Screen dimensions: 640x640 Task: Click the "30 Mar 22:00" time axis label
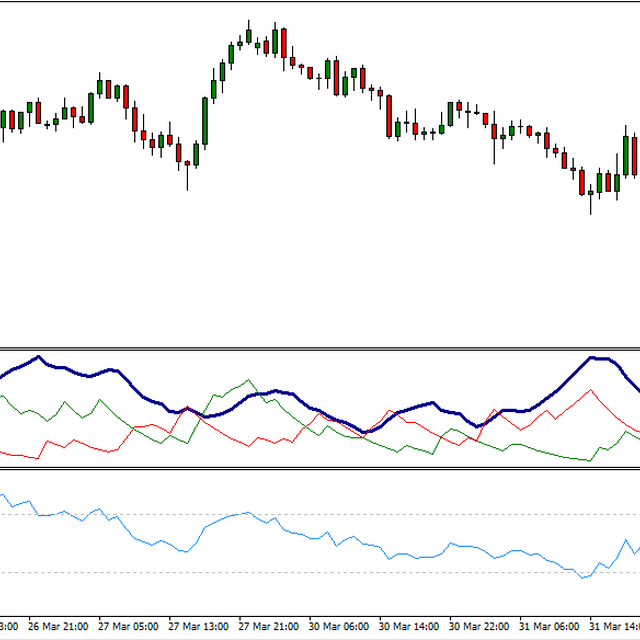point(479,627)
